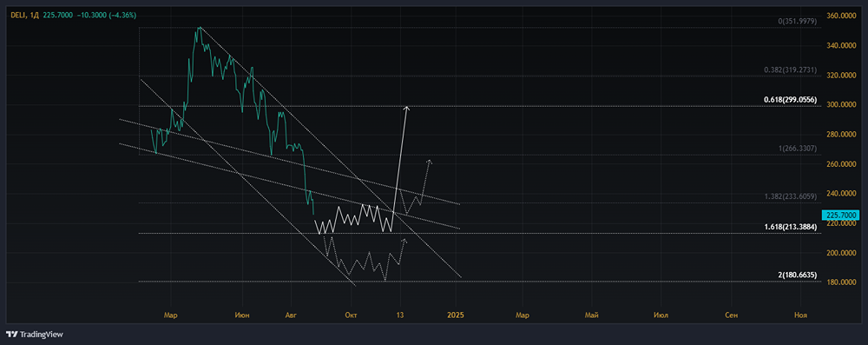868x345 pixels.
Task: Click the 0.382(319.2731) Fibonacci label
Action: (x=789, y=70)
